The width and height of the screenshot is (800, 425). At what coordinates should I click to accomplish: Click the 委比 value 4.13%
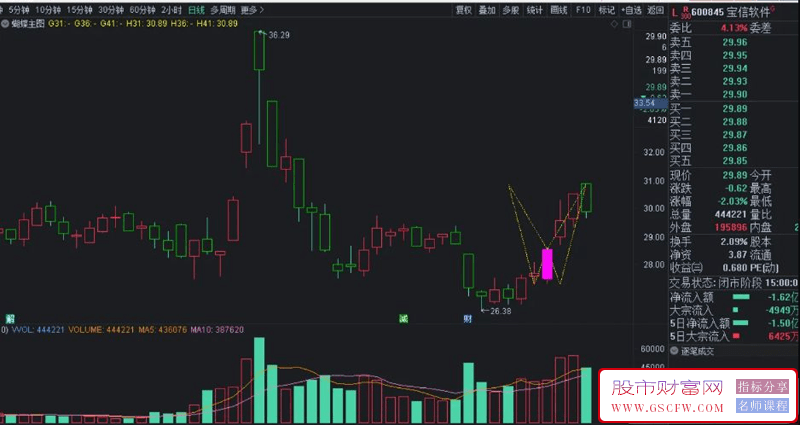coord(734,29)
